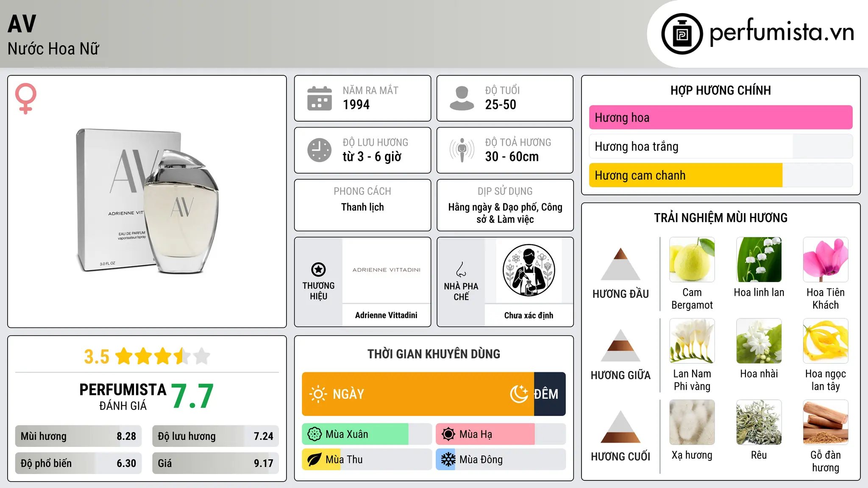Image resolution: width=868 pixels, height=488 pixels.
Task: Click the Mùa Hạ season bar
Action: (501, 434)
